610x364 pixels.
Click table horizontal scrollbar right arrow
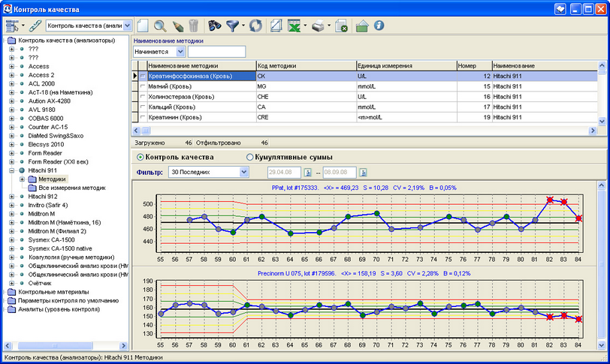(593, 131)
